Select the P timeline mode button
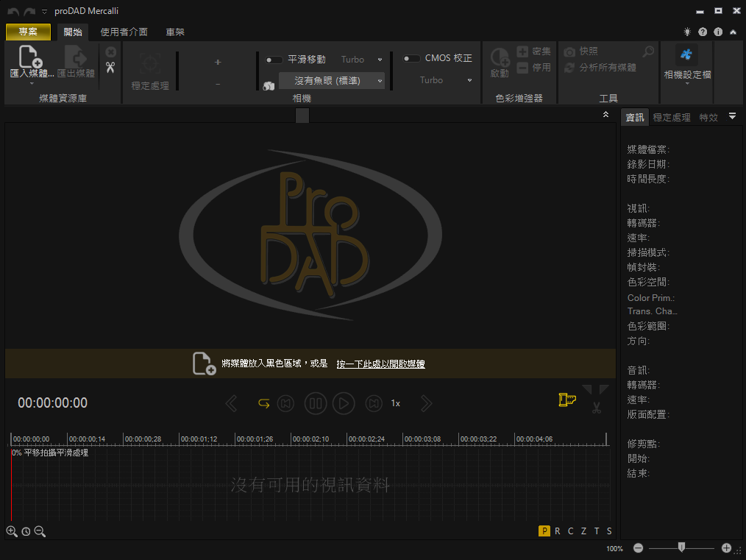 coord(544,531)
